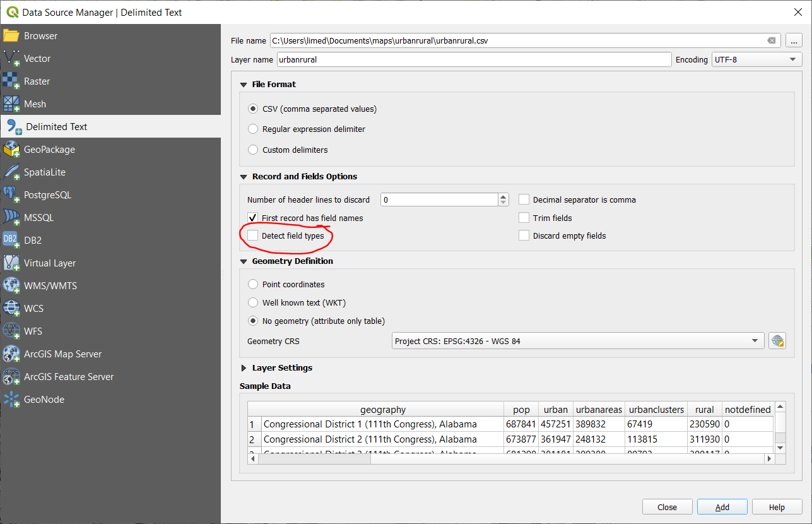Switch to the Raster source tab

tap(110, 81)
